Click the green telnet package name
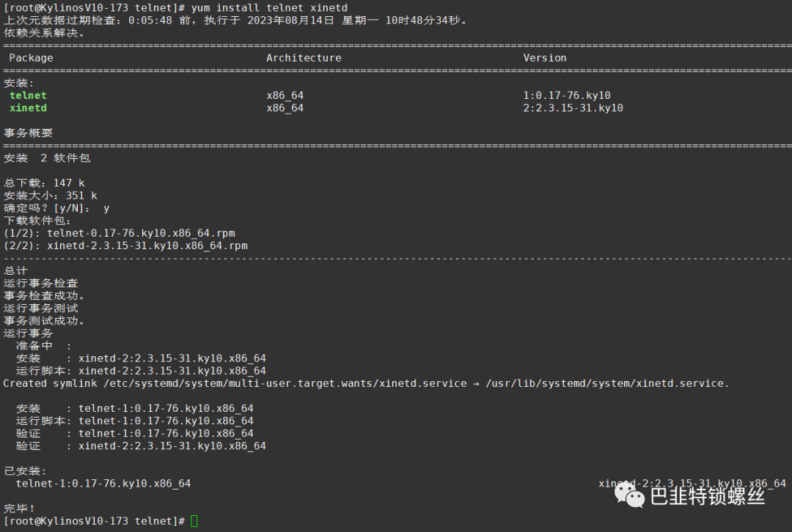The height and width of the screenshot is (532, 792). point(28,95)
